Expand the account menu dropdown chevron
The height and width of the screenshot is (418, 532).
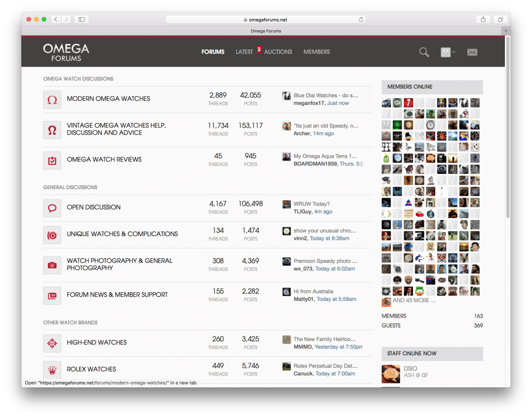(454, 52)
